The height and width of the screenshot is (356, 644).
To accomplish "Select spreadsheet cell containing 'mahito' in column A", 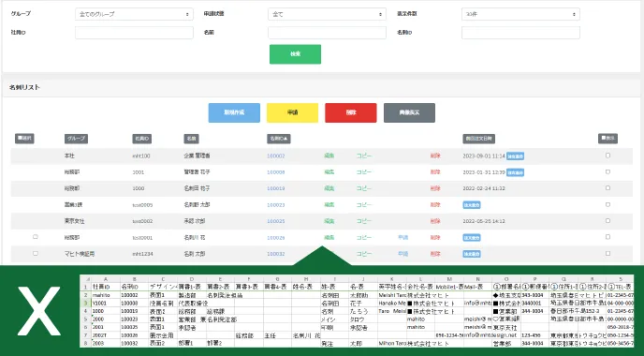I will [x=106, y=295].
